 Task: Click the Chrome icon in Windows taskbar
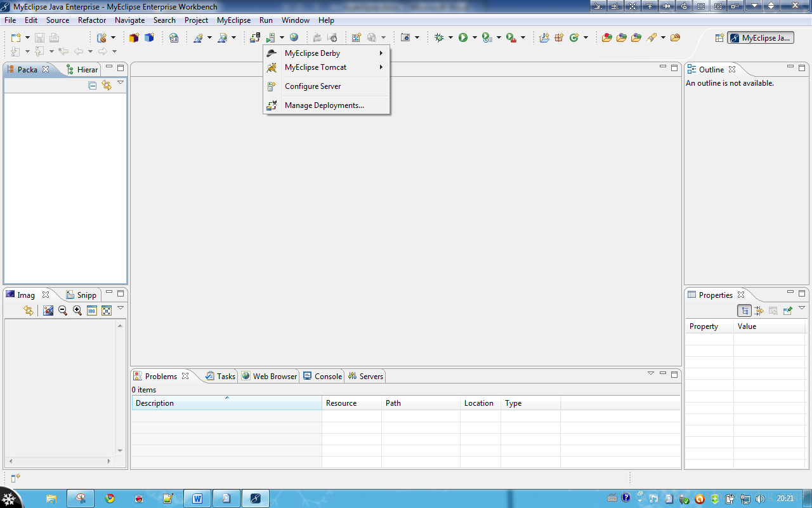pyautogui.click(x=110, y=499)
